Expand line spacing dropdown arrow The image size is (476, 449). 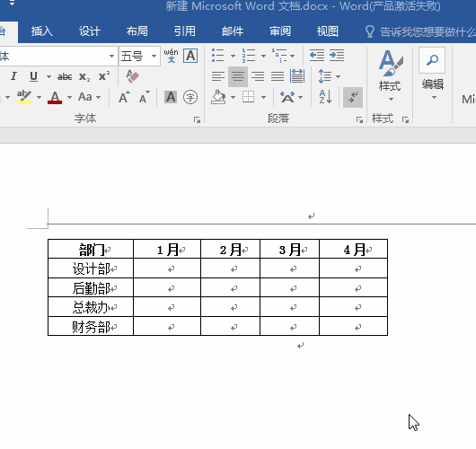(338, 76)
